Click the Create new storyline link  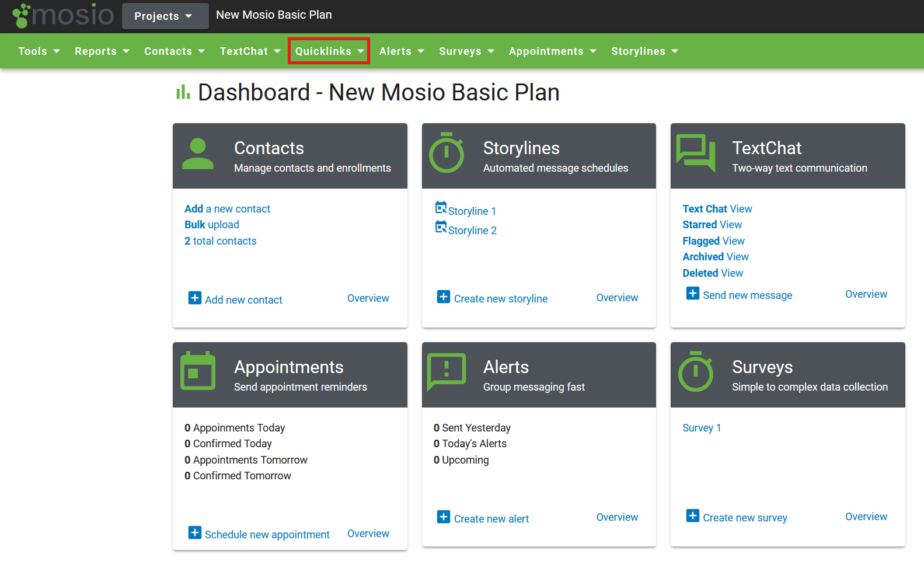coord(501,299)
